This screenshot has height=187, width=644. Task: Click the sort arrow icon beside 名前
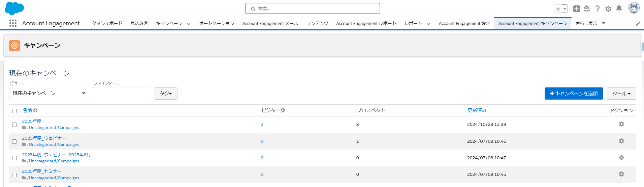[x=35, y=110]
